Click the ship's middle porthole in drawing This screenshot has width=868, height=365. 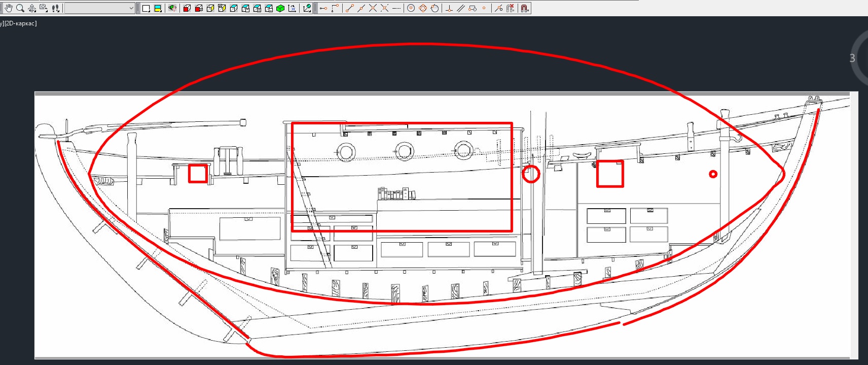[x=405, y=151]
